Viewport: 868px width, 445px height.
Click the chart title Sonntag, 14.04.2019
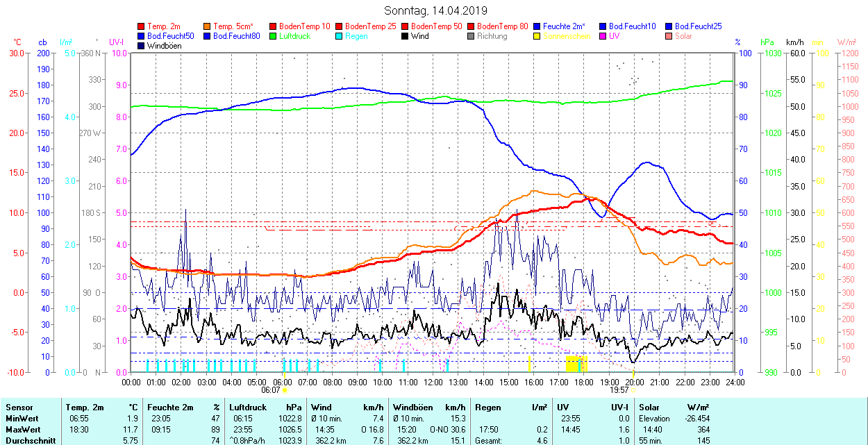point(435,11)
